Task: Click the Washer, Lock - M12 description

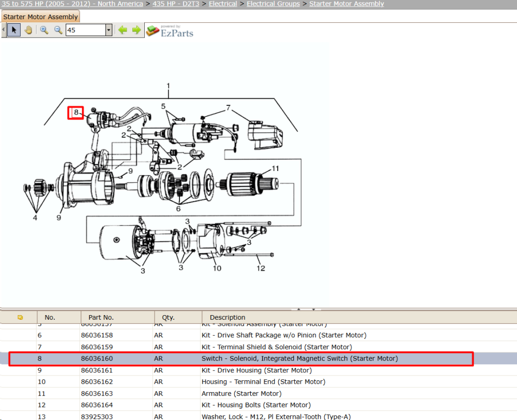Action: tap(276, 417)
